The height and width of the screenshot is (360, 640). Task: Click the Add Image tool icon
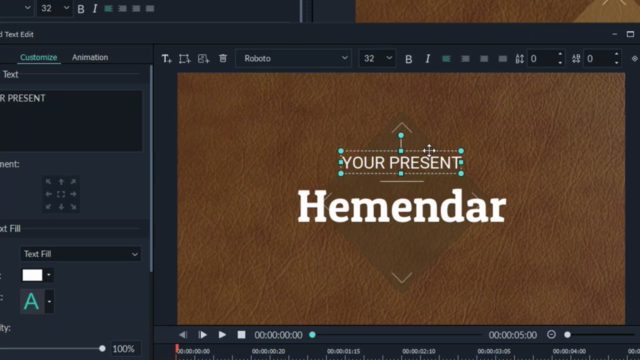pos(203,59)
